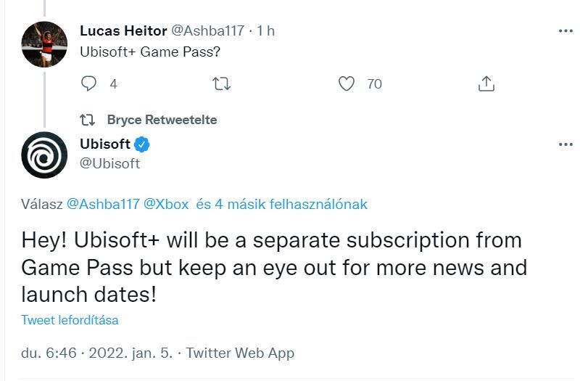Open Lucas Heitor's profile picture
Screen dimensions: 588x381
click(x=44, y=44)
